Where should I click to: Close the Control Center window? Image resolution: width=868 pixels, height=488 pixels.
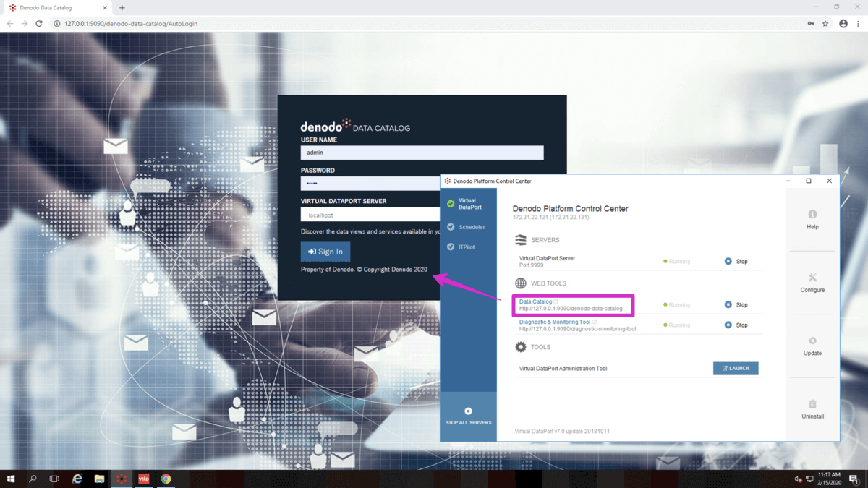point(830,181)
